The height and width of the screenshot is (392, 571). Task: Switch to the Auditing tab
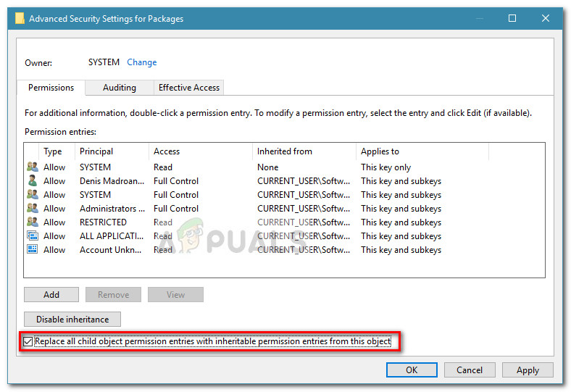120,88
